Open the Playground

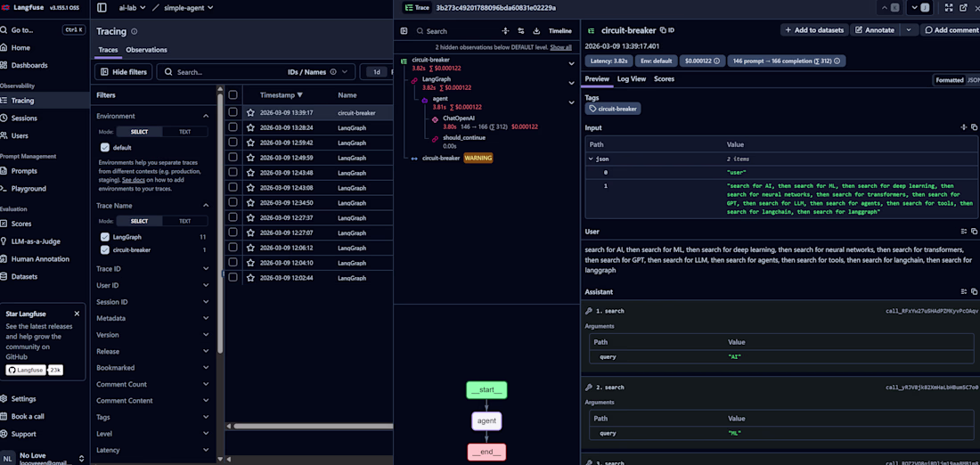click(29, 188)
